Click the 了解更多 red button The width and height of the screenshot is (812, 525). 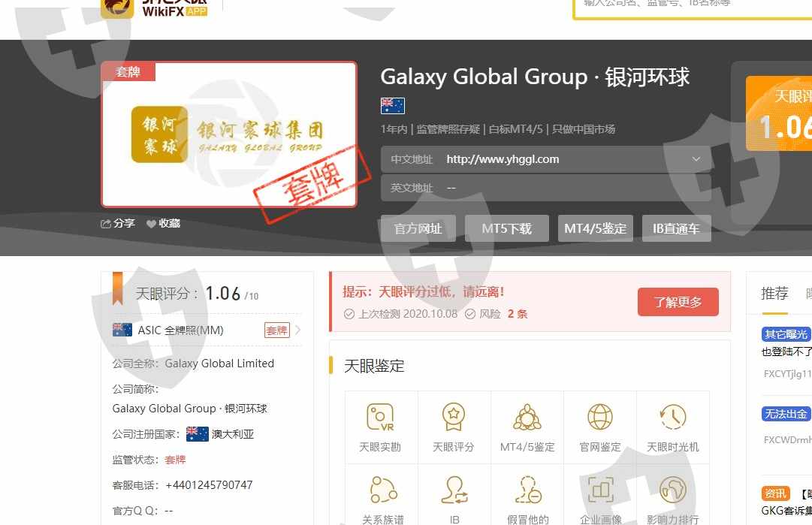click(678, 302)
